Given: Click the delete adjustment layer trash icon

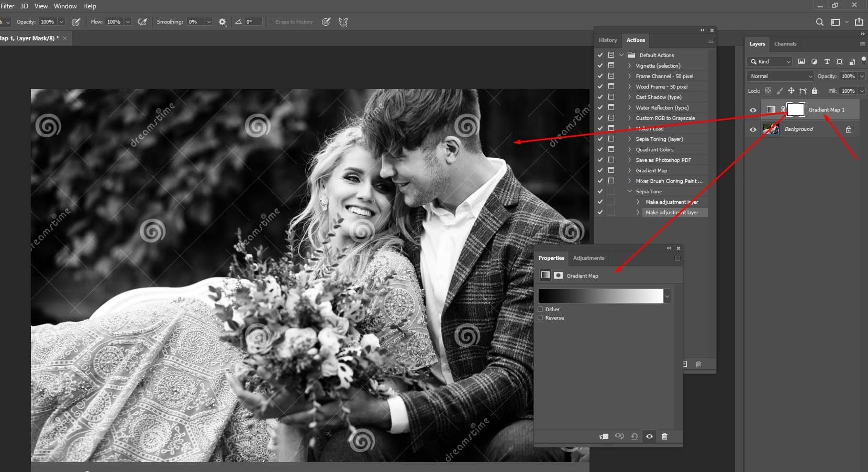Looking at the screenshot, I should pos(665,436).
